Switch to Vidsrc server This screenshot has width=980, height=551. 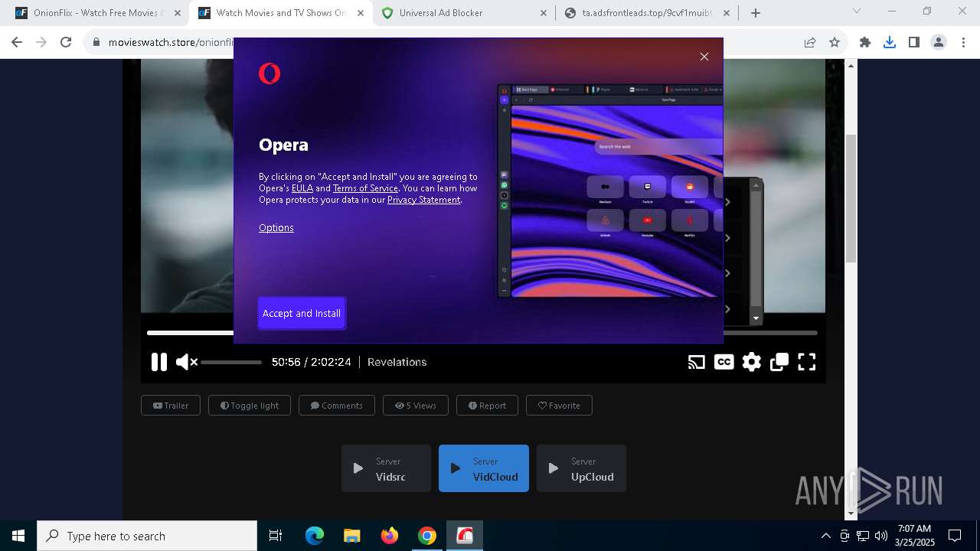point(386,468)
